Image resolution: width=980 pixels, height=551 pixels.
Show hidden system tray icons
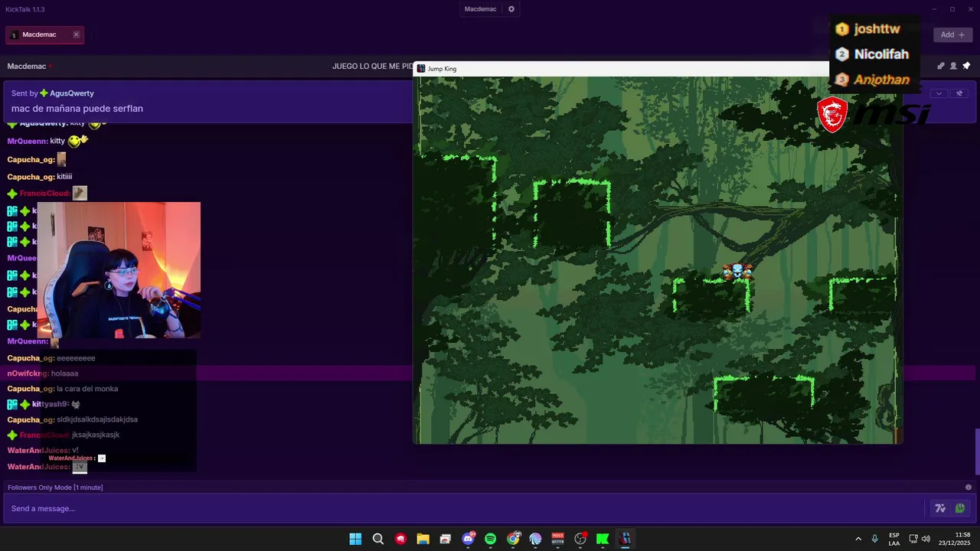coord(858,539)
